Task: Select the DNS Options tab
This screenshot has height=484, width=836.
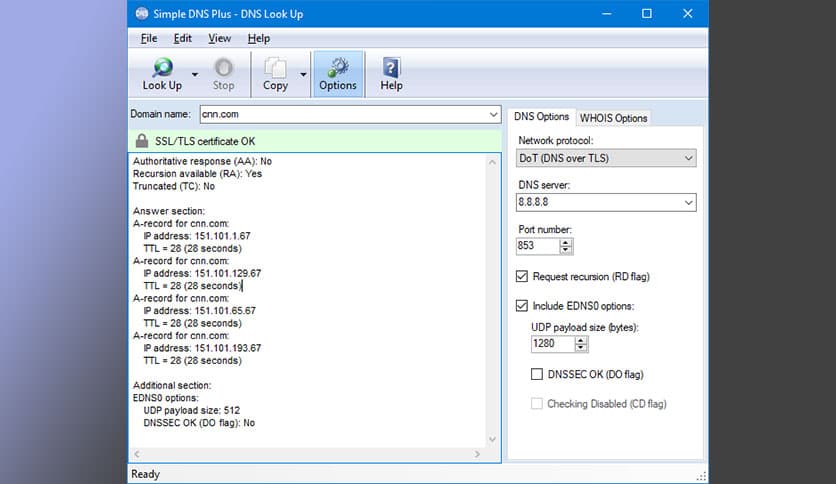Action: 541,116
